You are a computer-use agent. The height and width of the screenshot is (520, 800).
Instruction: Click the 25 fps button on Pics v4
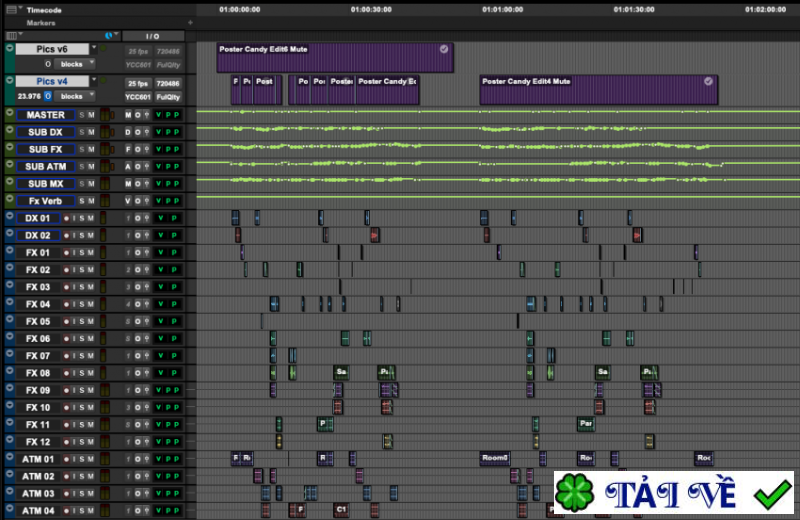137,83
